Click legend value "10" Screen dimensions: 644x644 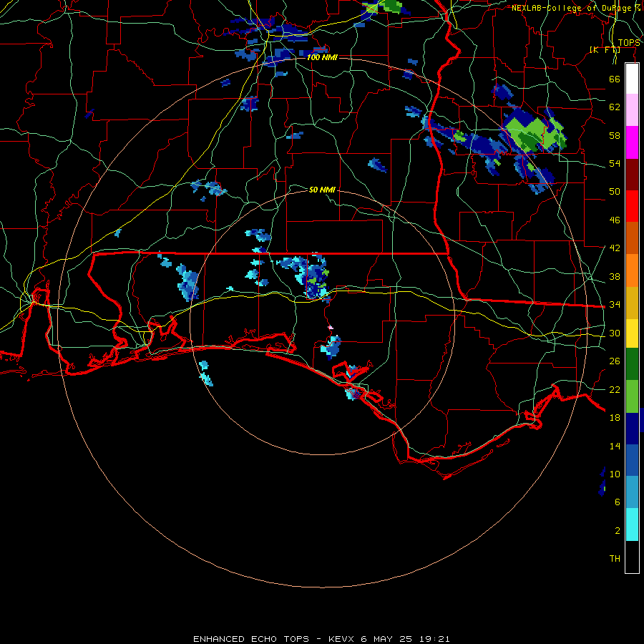click(x=615, y=474)
